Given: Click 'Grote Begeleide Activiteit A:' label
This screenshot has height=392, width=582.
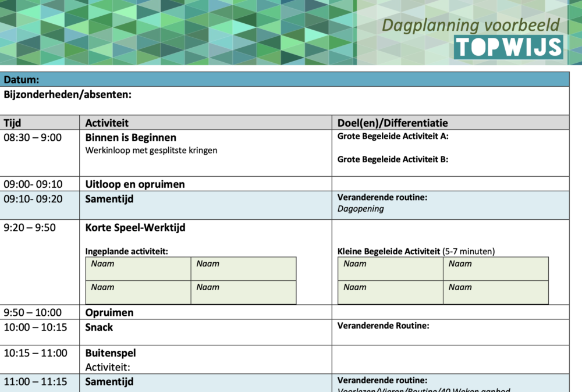Looking at the screenshot, I should (393, 136).
